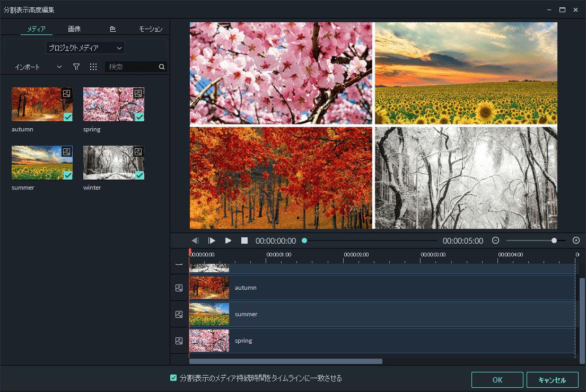Select the spring clip on the timeline
The image size is (586, 392).
(382, 341)
